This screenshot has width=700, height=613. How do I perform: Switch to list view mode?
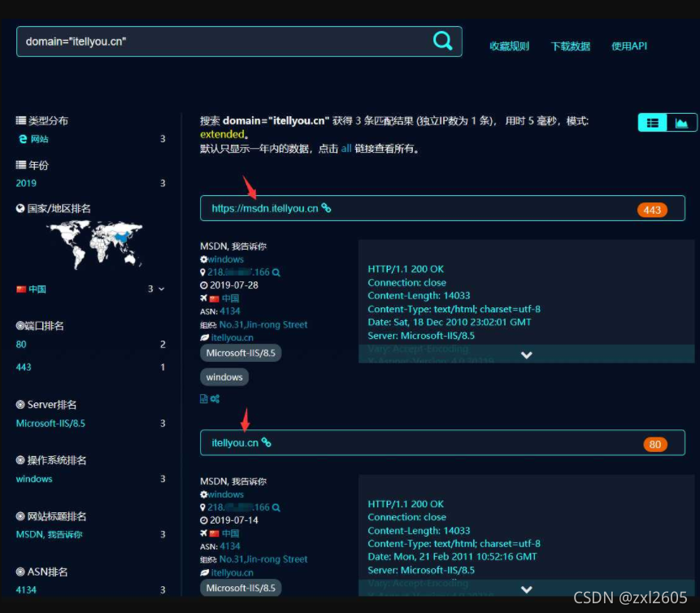pos(652,123)
